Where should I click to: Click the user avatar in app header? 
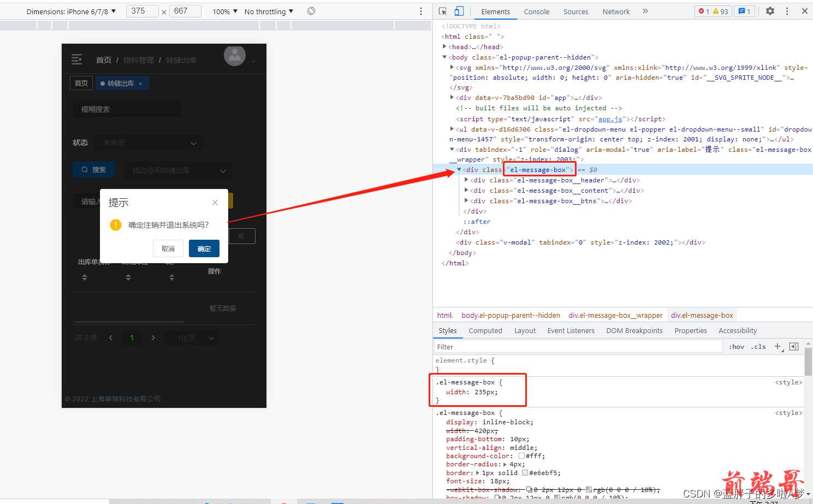coord(235,55)
